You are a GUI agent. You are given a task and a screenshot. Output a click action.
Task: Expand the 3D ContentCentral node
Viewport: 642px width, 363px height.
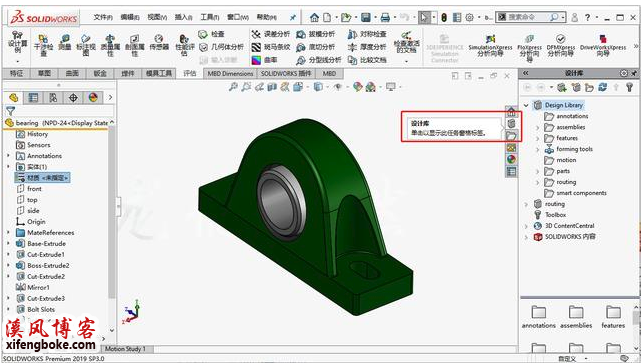[x=526, y=226]
